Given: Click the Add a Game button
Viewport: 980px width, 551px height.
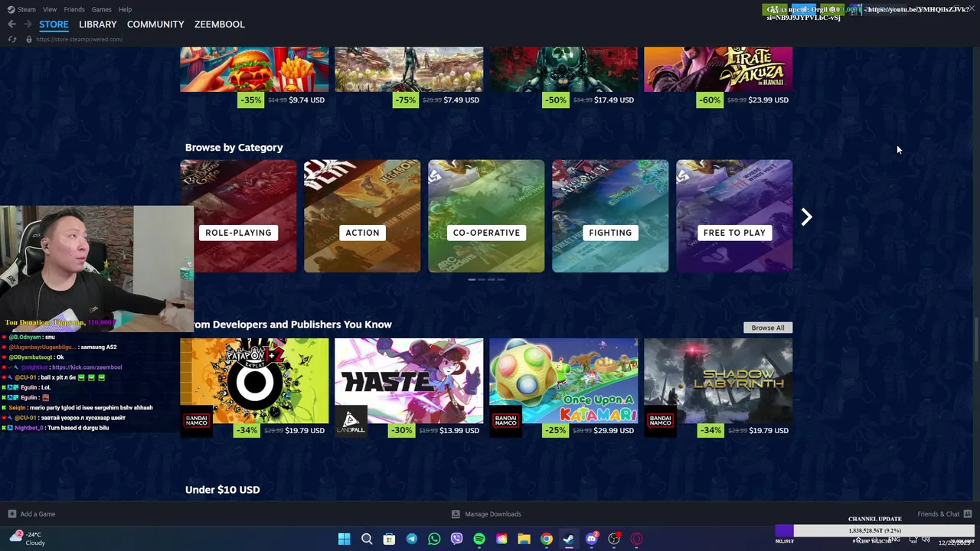Looking at the screenshot, I should point(31,514).
